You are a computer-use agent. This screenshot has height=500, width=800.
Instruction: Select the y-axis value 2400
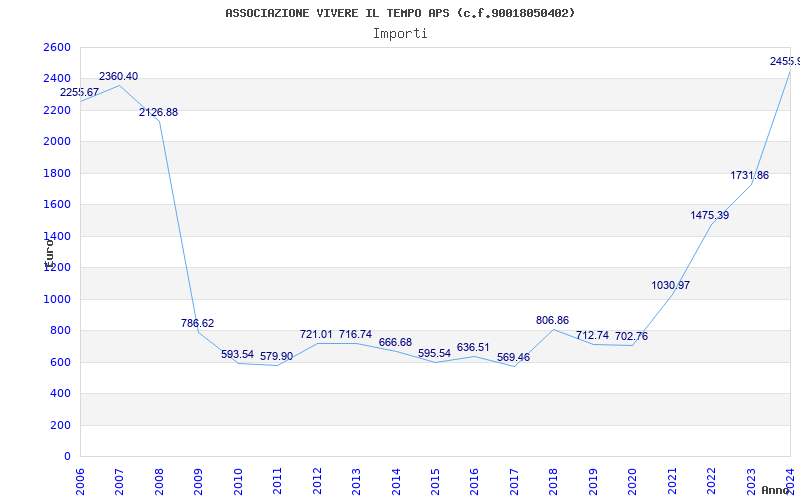57,79
